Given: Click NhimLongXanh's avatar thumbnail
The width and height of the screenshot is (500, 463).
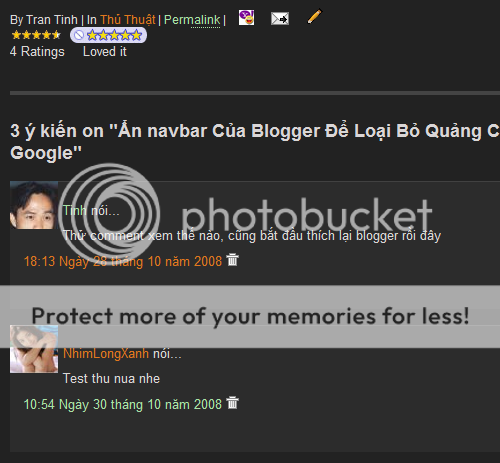Looking at the screenshot, I should [34, 349].
